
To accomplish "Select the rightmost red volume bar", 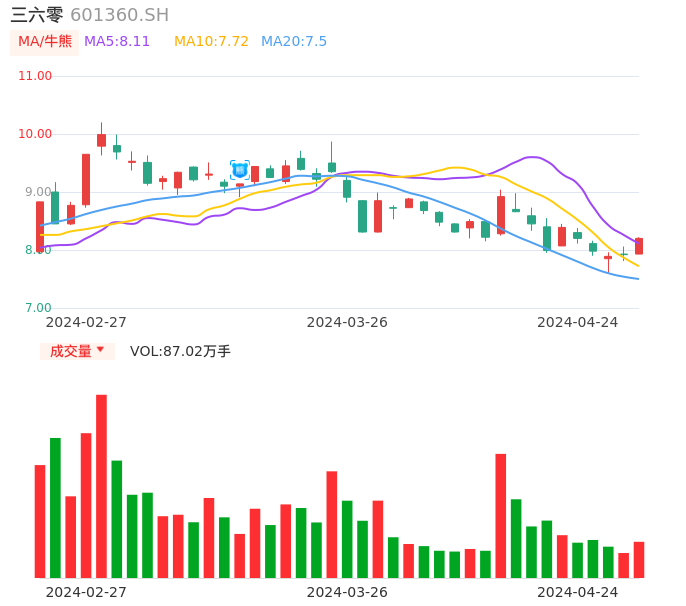I will [639, 560].
